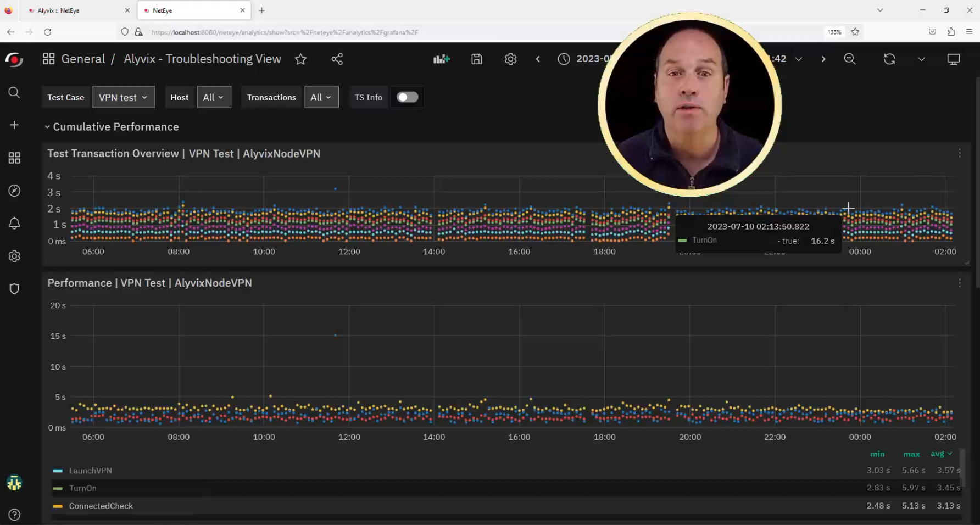This screenshot has height=525, width=980.
Task: Open Performance panel menu dots
Action: [x=960, y=283]
